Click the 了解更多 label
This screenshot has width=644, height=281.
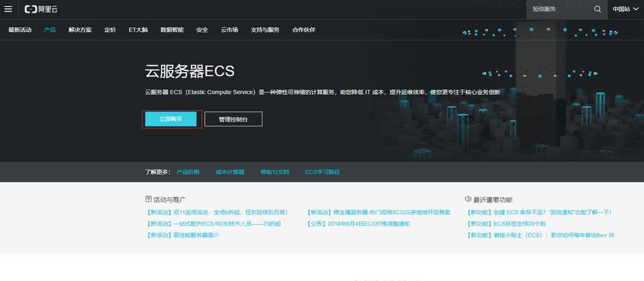(x=157, y=172)
